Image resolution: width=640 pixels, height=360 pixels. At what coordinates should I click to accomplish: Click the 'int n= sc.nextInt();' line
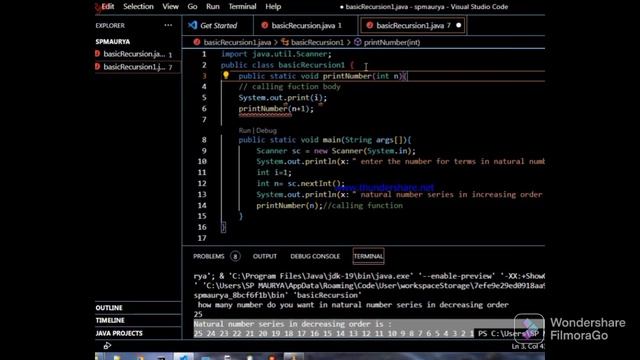(300, 184)
